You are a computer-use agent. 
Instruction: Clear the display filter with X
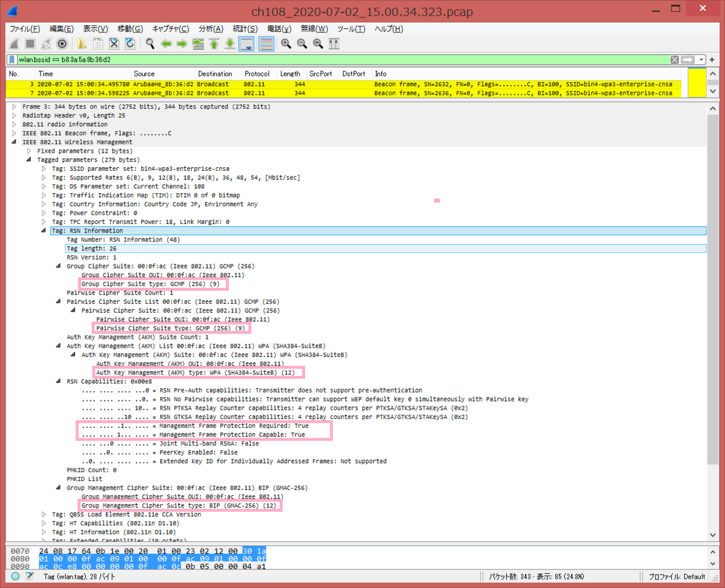pyautogui.click(x=674, y=60)
